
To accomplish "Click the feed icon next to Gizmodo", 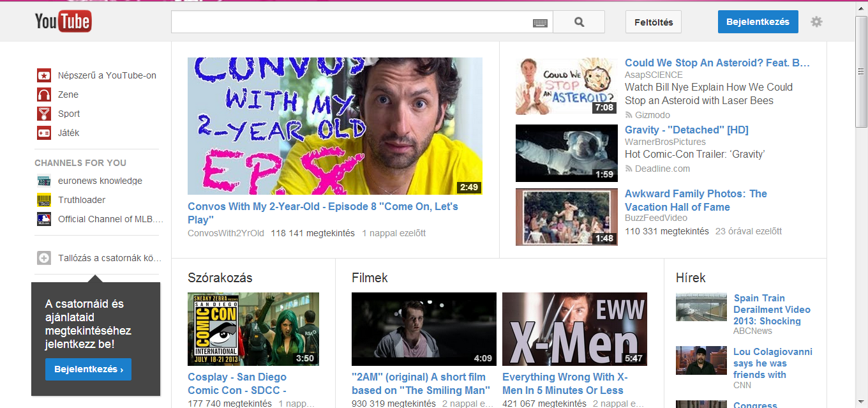I will [x=629, y=116].
